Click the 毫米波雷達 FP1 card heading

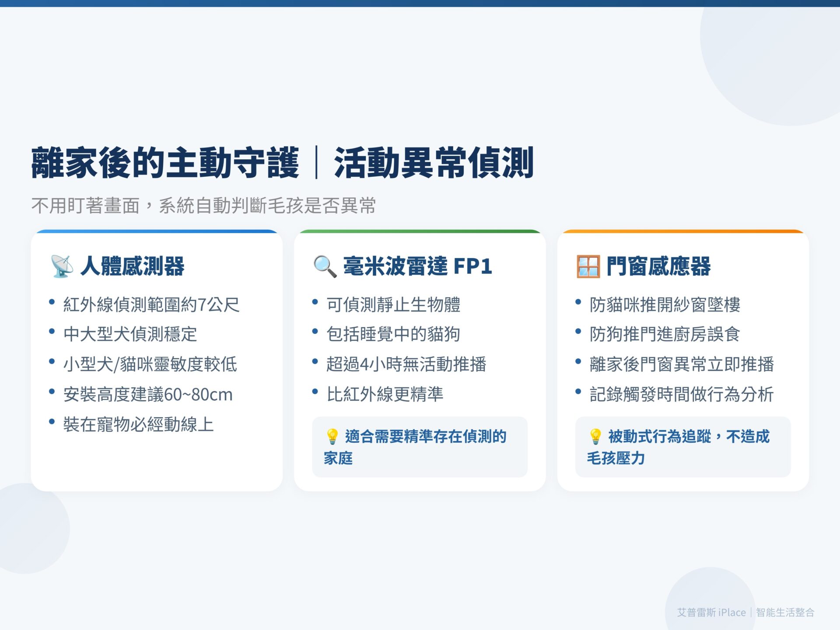point(418,266)
